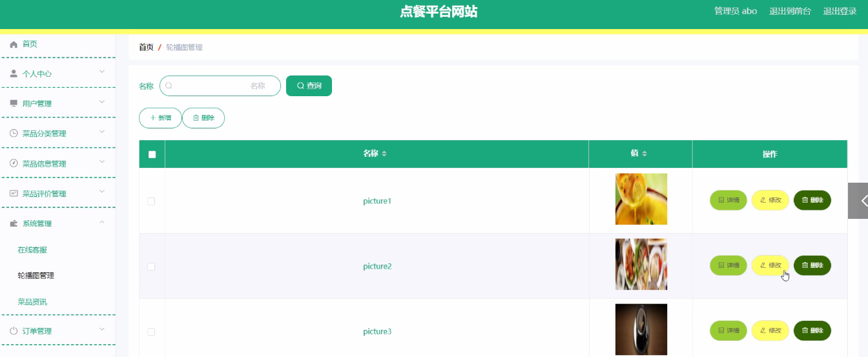Collapse the 系统管理 menu chevron

[101, 223]
